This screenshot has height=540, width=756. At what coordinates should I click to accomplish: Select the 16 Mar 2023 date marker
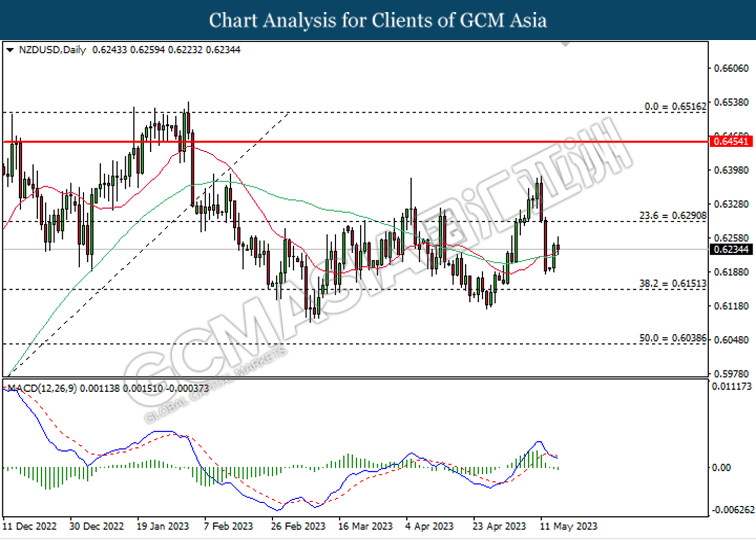365,526
